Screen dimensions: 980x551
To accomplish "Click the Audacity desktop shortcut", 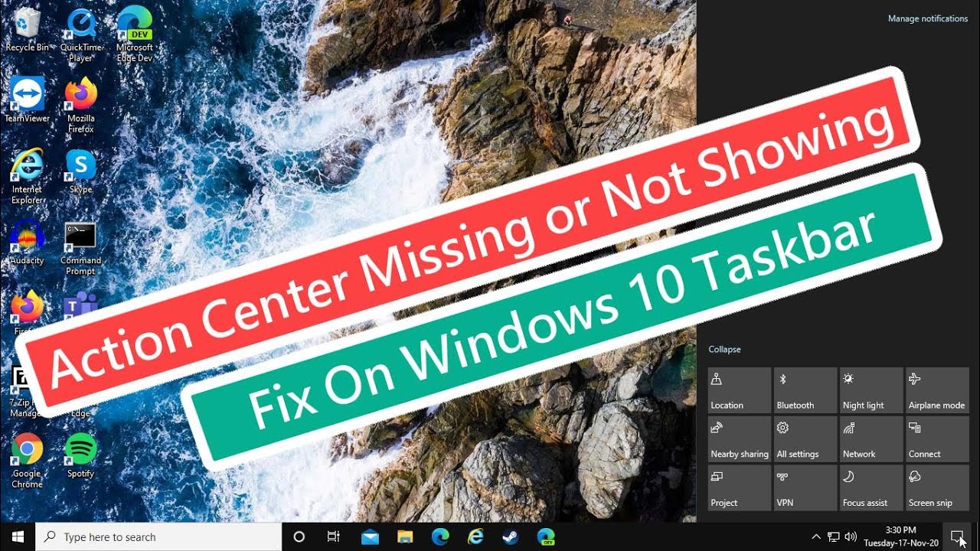I will click(x=28, y=243).
